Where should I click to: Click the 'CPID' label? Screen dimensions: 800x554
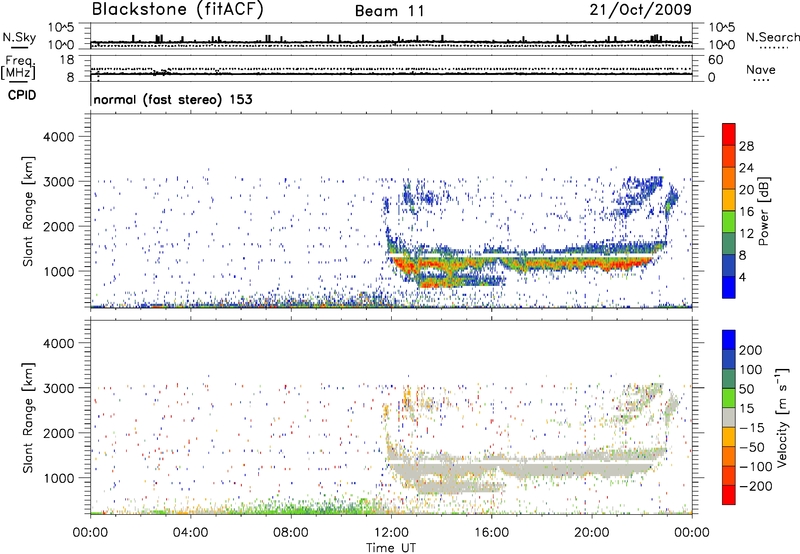22,95
